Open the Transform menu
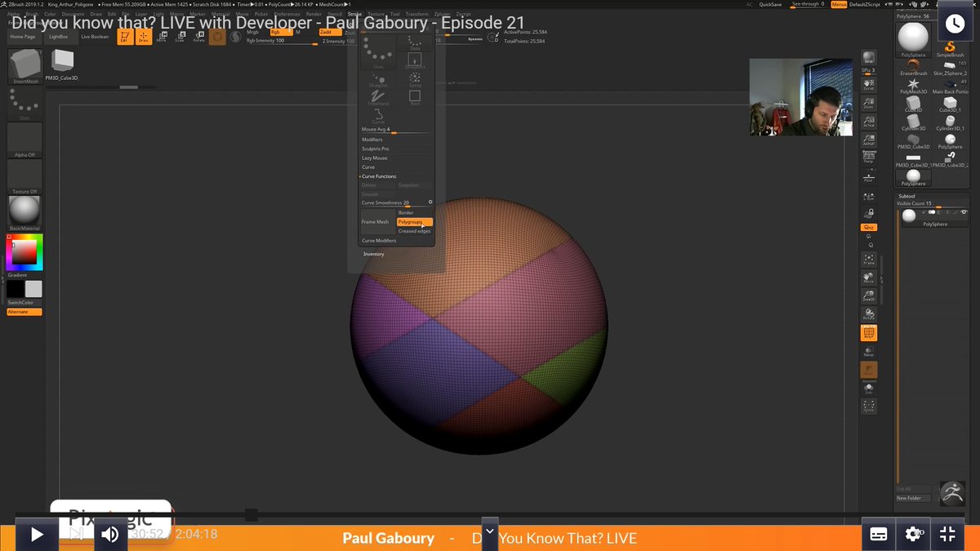 click(416, 15)
